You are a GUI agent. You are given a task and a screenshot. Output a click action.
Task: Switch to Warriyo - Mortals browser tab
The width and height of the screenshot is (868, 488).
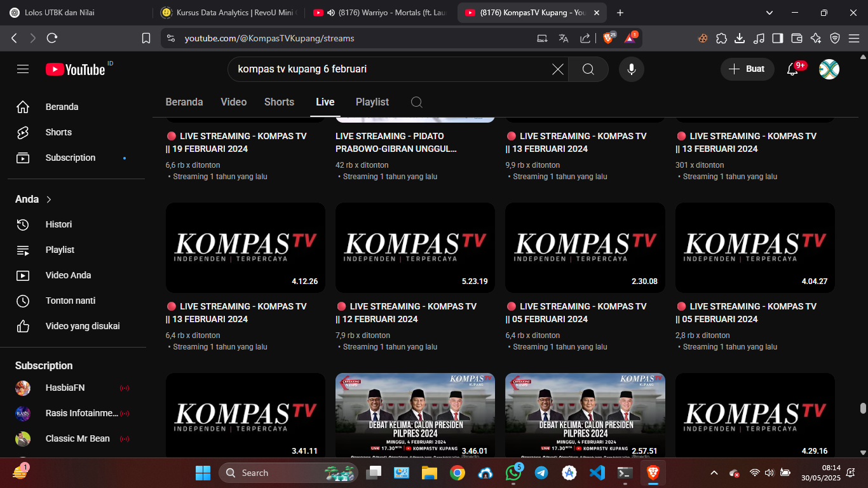[380, 13]
